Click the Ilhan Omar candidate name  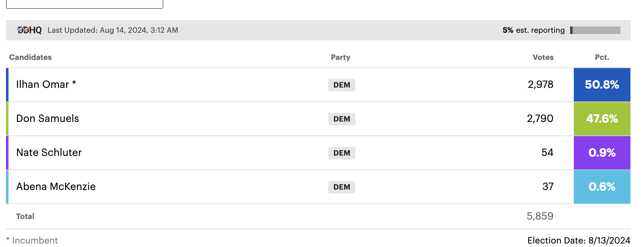tap(42, 84)
